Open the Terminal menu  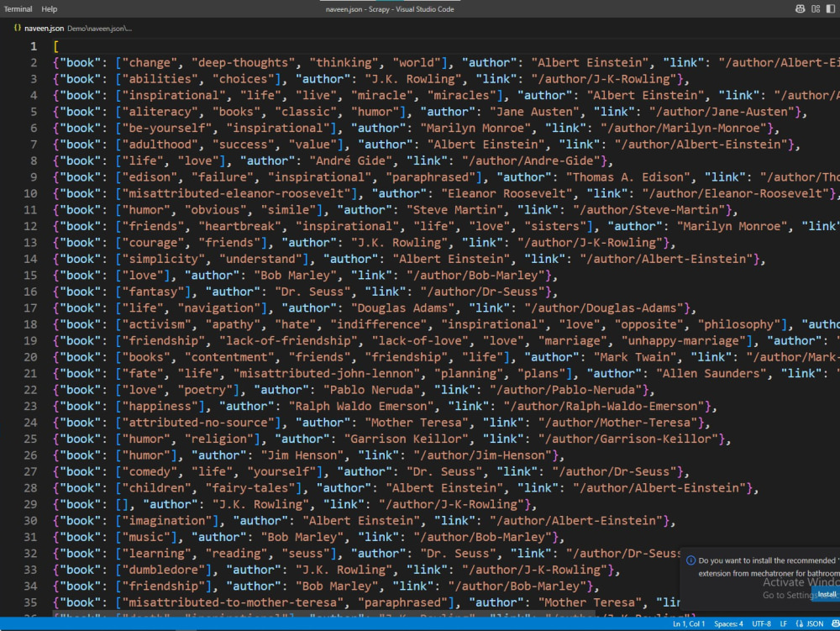18,9
